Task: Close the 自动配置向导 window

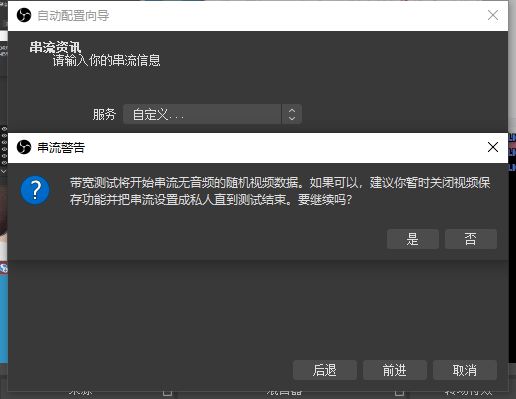Action: (493, 15)
